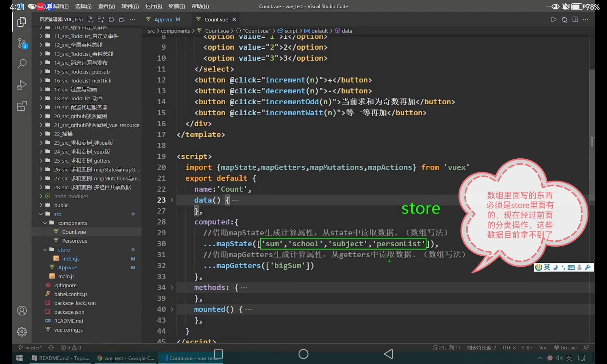The image size is (607, 364).
Task: Collapse all folders in explorer
Action: coord(122,19)
